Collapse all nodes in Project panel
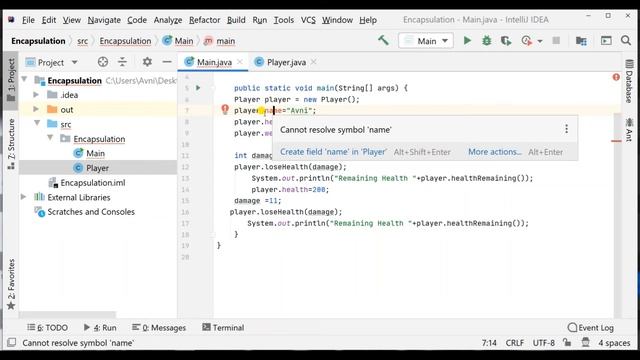The height and width of the screenshot is (360, 640). 122,62
